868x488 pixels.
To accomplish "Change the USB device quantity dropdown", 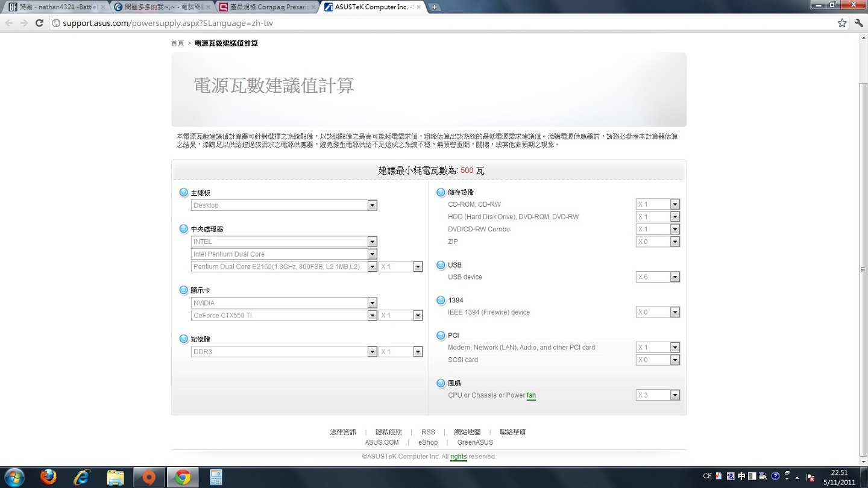I will (675, 277).
